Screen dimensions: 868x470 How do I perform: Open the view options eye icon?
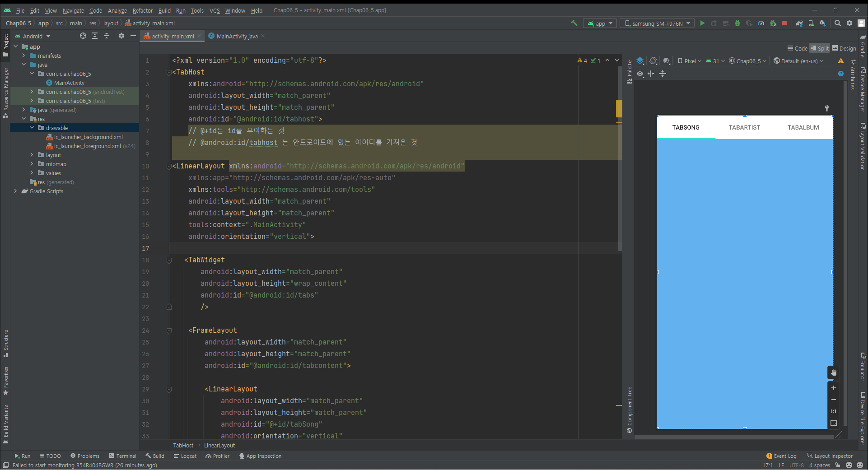coord(640,74)
